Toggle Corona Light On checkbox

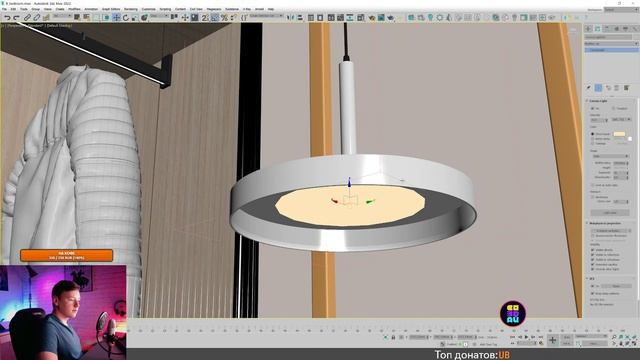coord(593,109)
